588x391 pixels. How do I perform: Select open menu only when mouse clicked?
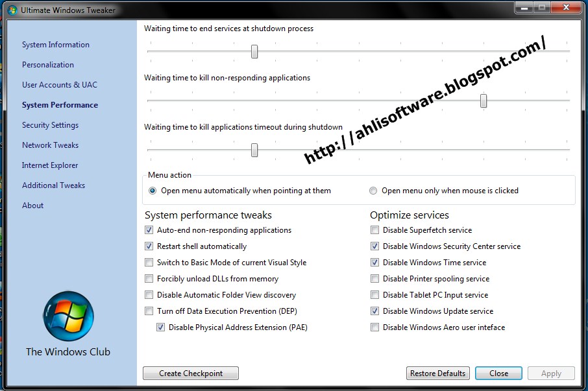[x=373, y=191]
